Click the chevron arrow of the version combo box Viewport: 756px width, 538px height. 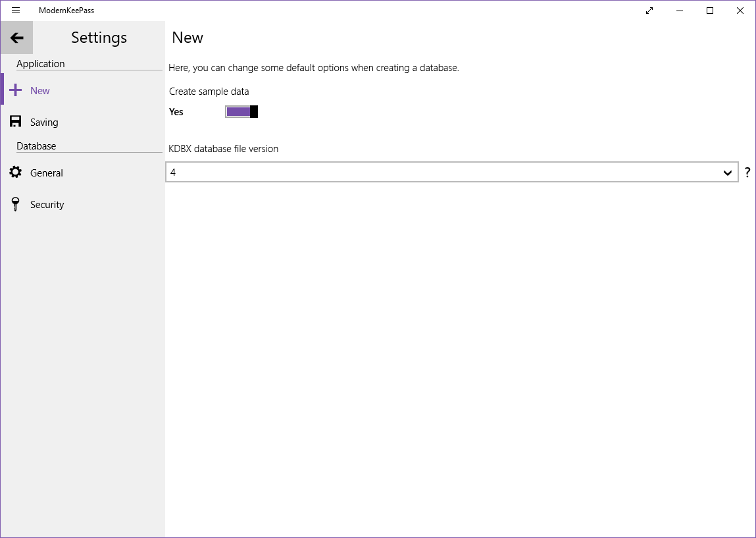point(728,173)
